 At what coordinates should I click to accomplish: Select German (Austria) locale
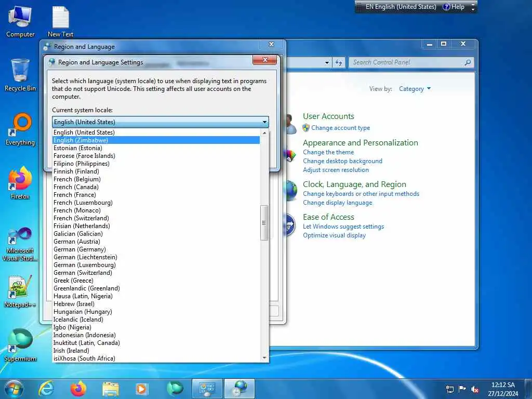coord(156,242)
